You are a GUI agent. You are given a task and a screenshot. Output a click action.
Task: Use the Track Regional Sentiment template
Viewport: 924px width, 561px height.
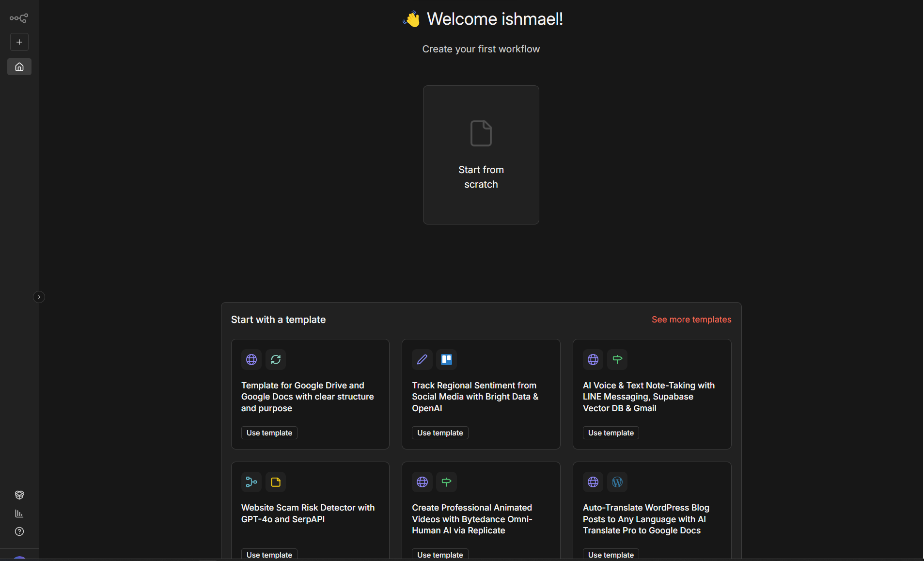[x=440, y=433]
